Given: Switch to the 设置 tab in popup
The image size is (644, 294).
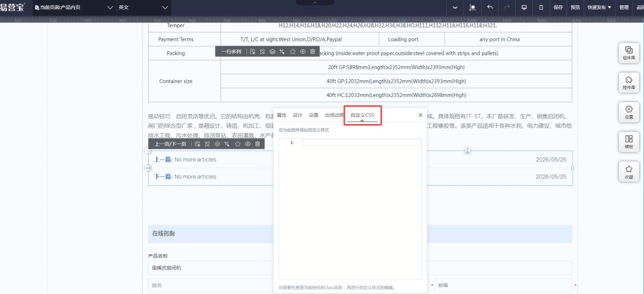Looking at the screenshot, I should pos(313,115).
